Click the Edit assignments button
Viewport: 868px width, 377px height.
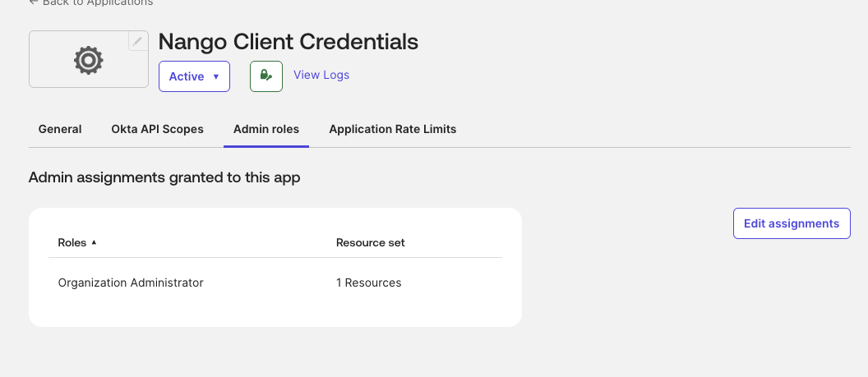point(792,223)
